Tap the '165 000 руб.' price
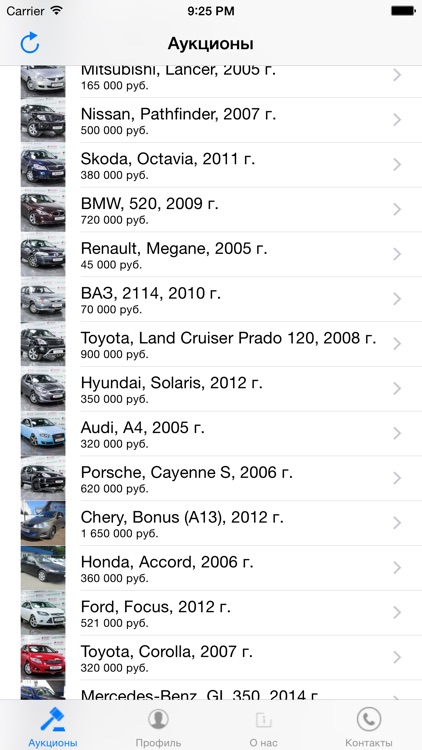422x750 pixels. coord(115,86)
